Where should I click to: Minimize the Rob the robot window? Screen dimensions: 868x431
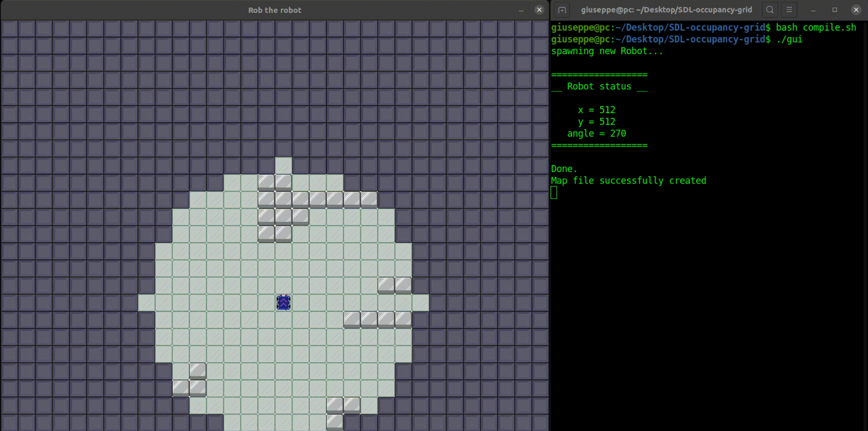(521, 11)
